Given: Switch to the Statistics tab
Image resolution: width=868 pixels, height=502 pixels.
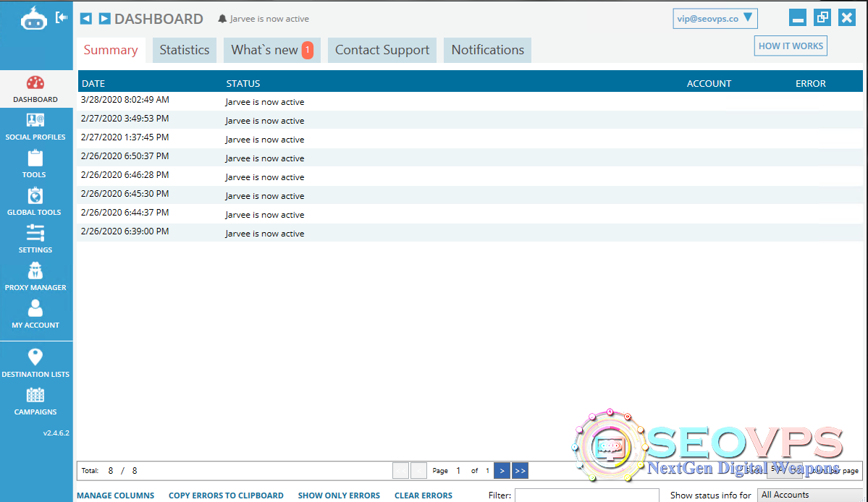Looking at the screenshot, I should pos(185,51).
